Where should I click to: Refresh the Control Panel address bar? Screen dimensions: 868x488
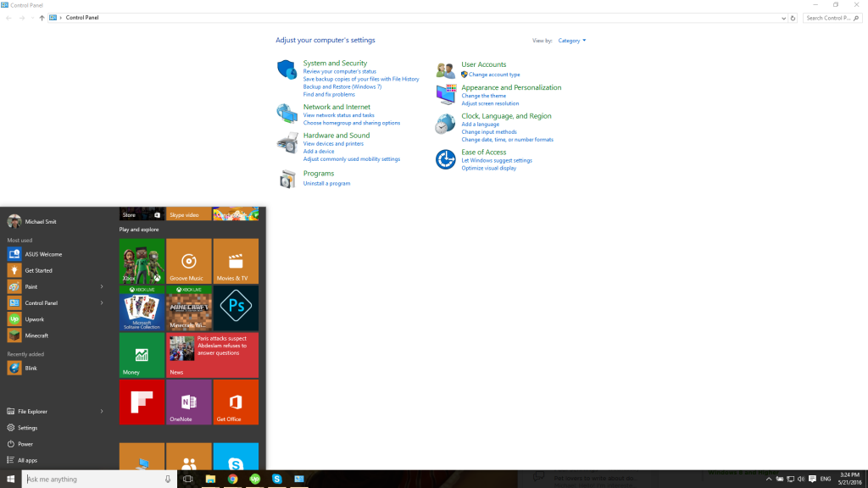coord(793,19)
